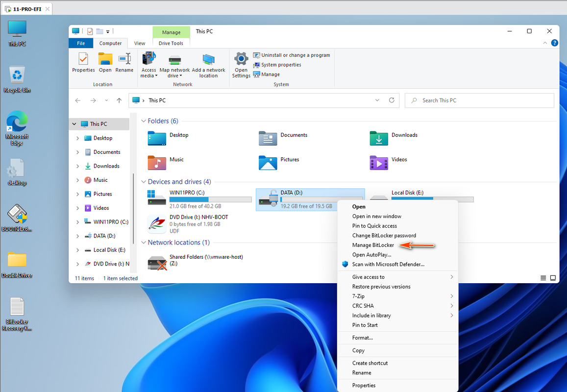567x392 pixels.
Task: Click Open in new window
Action: click(376, 216)
